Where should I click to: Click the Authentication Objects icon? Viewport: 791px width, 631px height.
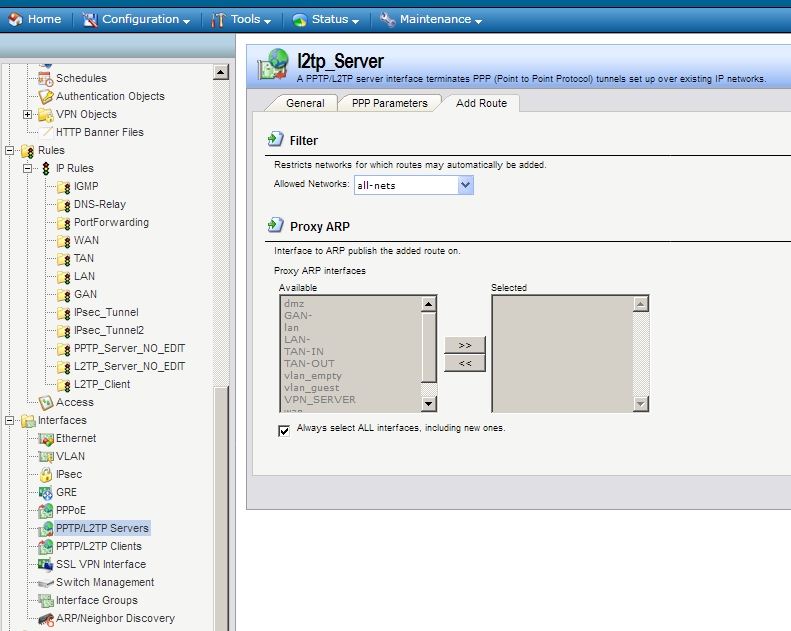point(46,96)
